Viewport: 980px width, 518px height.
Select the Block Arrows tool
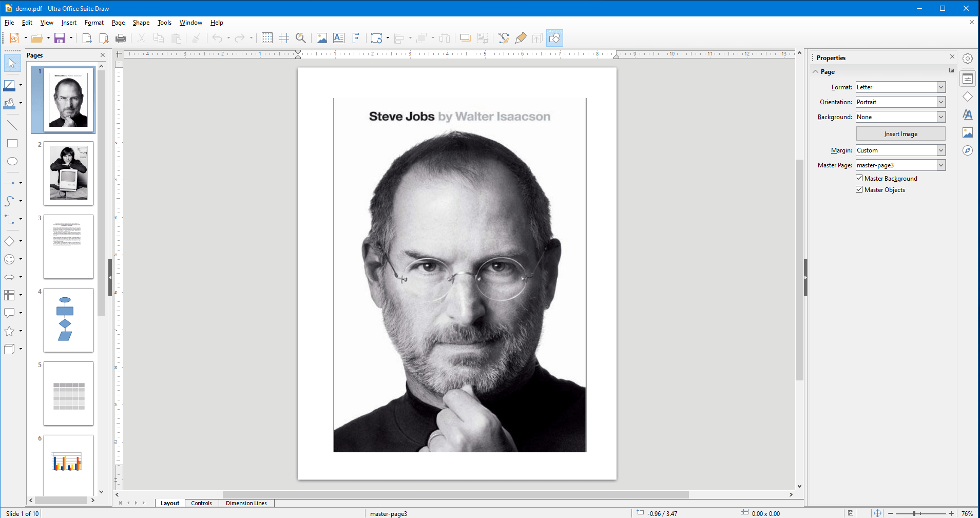[9, 277]
